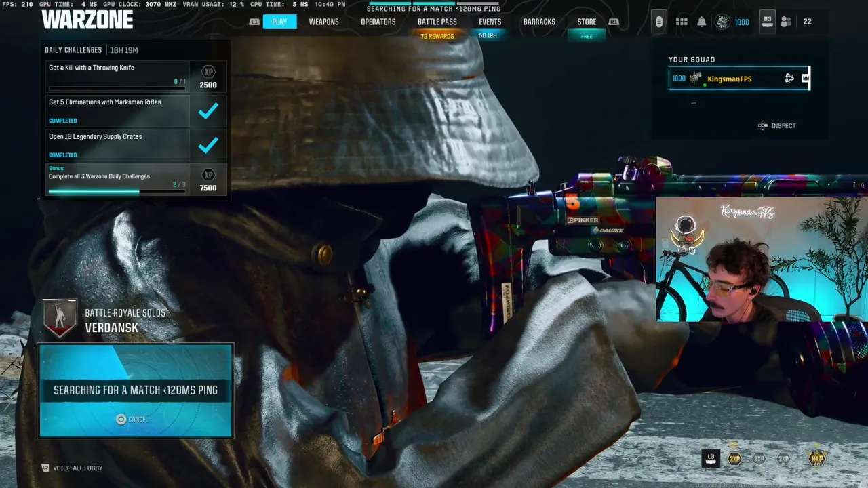Viewport: 868px width, 488px height.
Task: Click the 18H 19M challenge timer
Action: pos(123,50)
